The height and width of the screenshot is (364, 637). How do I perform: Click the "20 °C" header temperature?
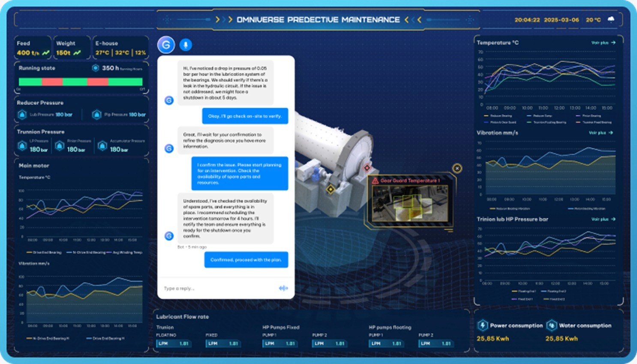click(x=593, y=20)
